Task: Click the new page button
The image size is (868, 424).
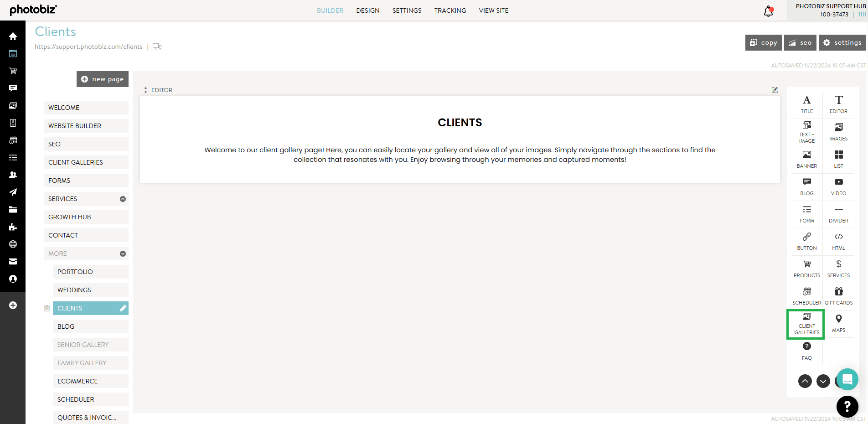Action: 103,79
